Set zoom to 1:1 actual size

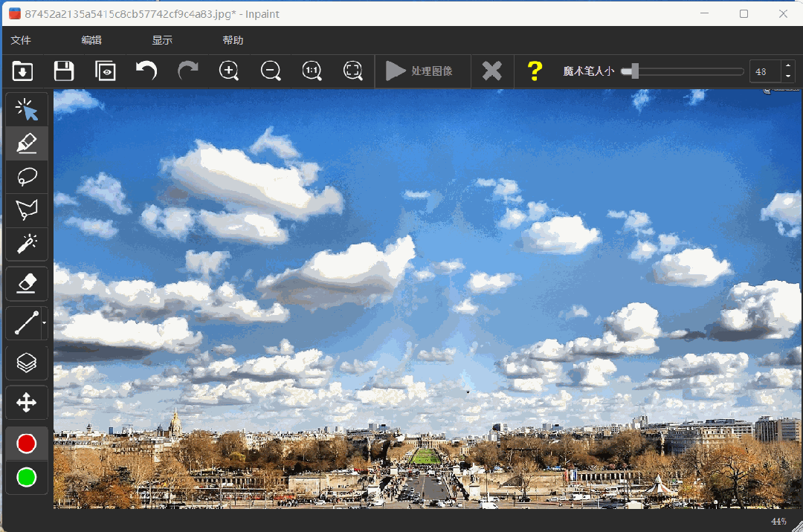pos(312,71)
